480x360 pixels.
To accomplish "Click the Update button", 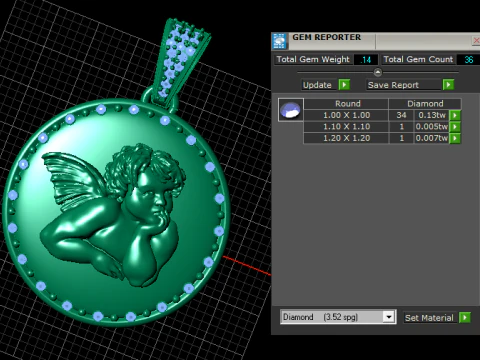I will tap(319, 85).
